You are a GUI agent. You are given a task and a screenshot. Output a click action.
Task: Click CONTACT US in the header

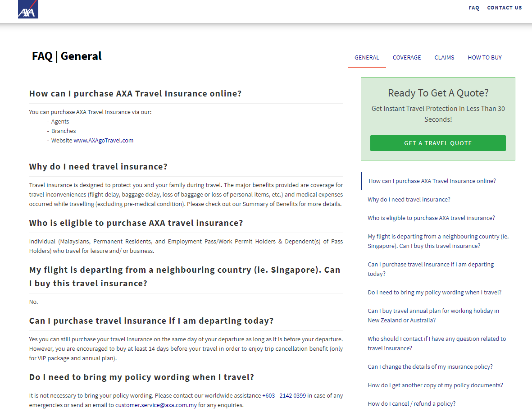pyautogui.click(x=504, y=8)
